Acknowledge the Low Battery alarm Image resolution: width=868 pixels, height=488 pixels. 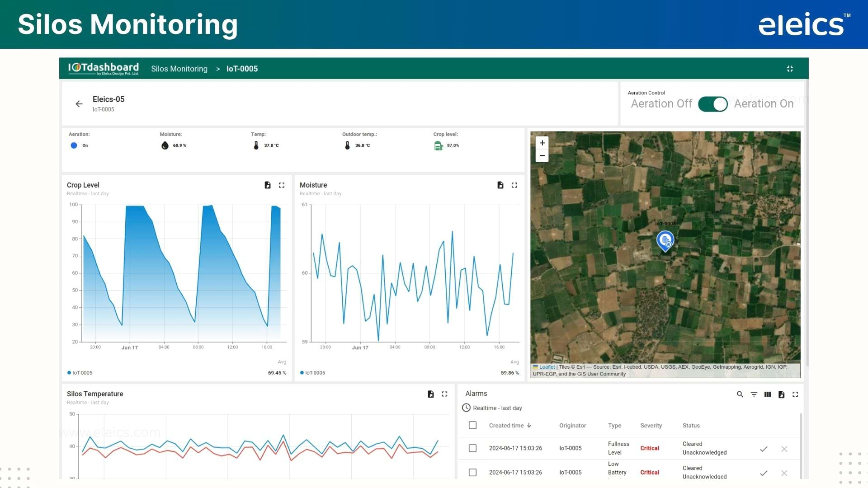pos(764,473)
